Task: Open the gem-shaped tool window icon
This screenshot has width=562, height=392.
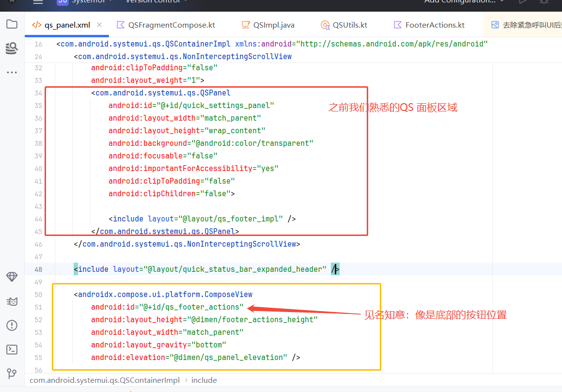Action: click(12, 277)
